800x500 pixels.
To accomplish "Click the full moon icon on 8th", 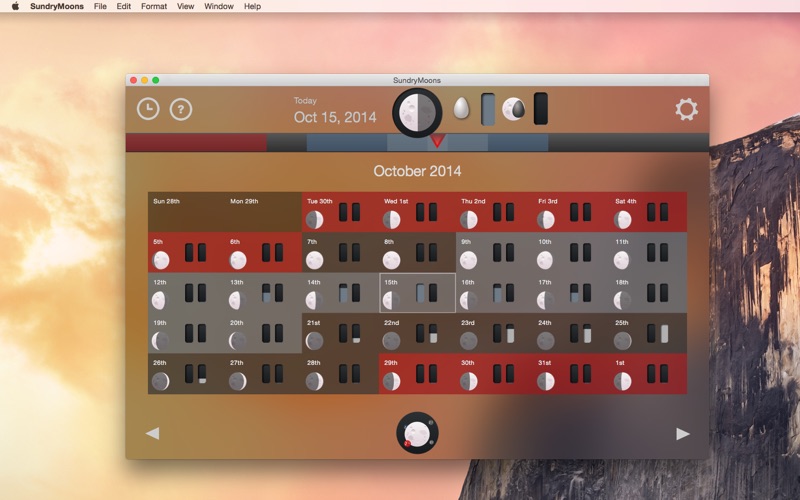I will tap(391, 260).
